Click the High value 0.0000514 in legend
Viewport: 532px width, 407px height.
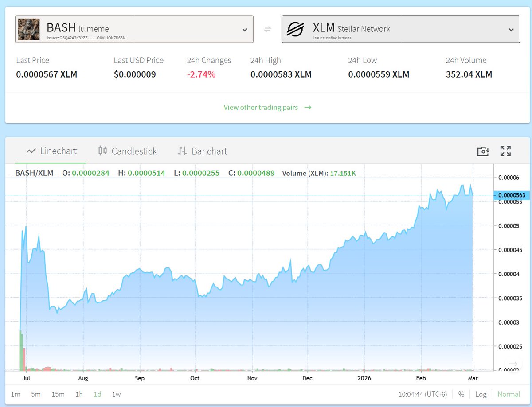pos(146,173)
